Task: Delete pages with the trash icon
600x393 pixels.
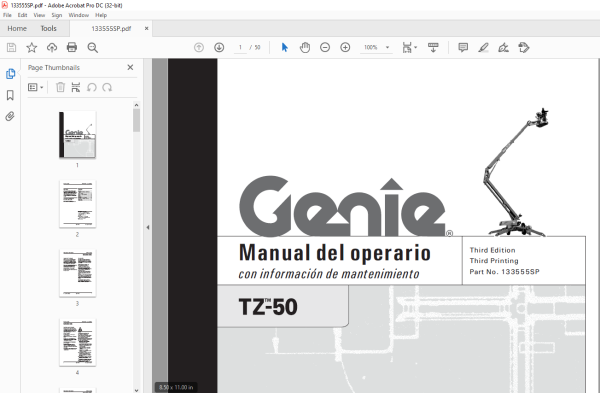Action: coord(60,87)
